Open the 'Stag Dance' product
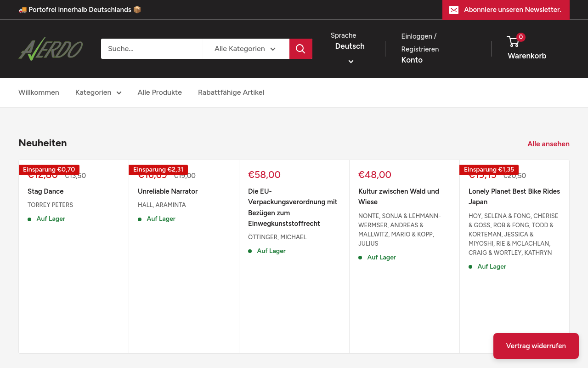The height and width of the screenshot is (368, 588). (45, 191)
